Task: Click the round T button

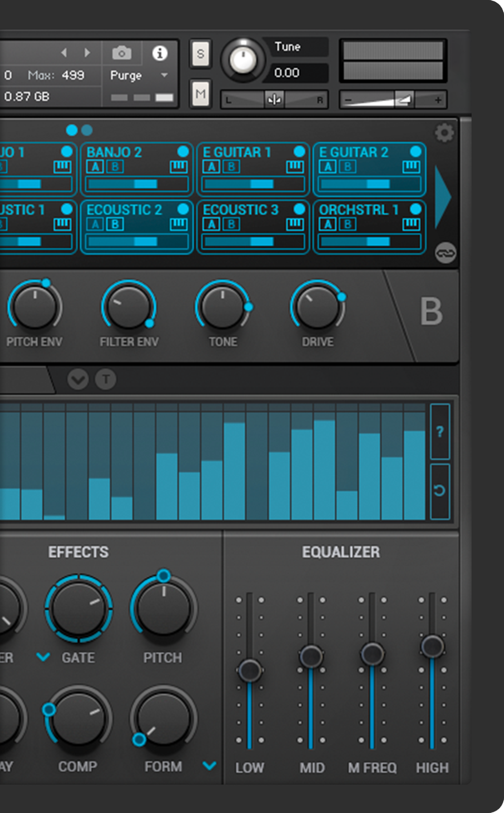Action: tap(106, 379)
